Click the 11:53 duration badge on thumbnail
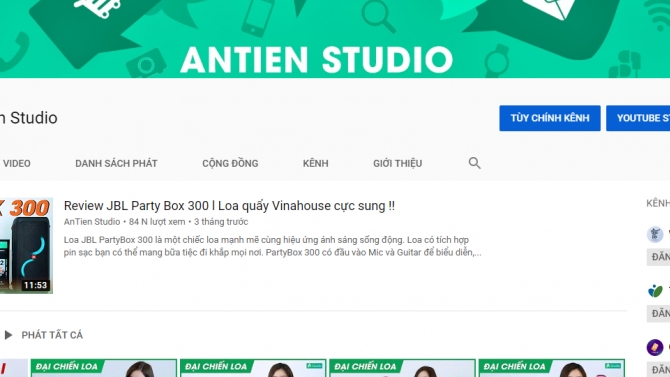 pos(35,285)
